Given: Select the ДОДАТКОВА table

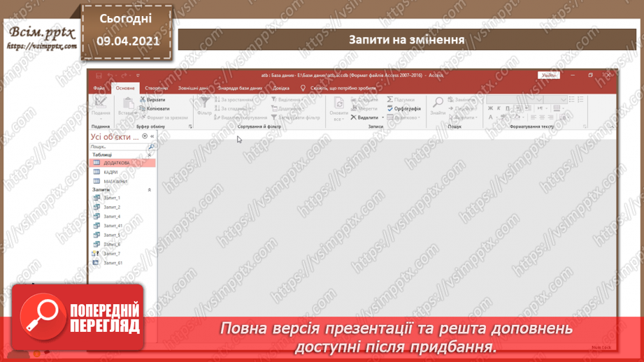Looking at the screenshot, I should click(122, 163).
